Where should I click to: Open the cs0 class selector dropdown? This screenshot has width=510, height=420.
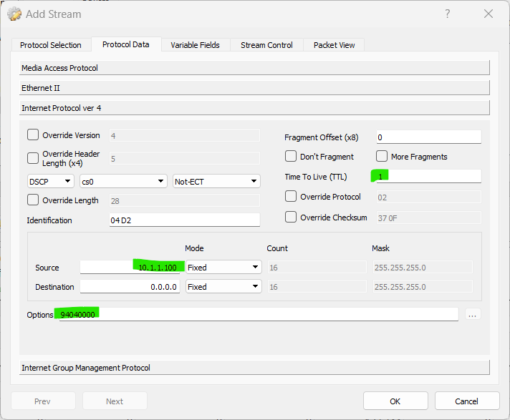pos(123,181)
